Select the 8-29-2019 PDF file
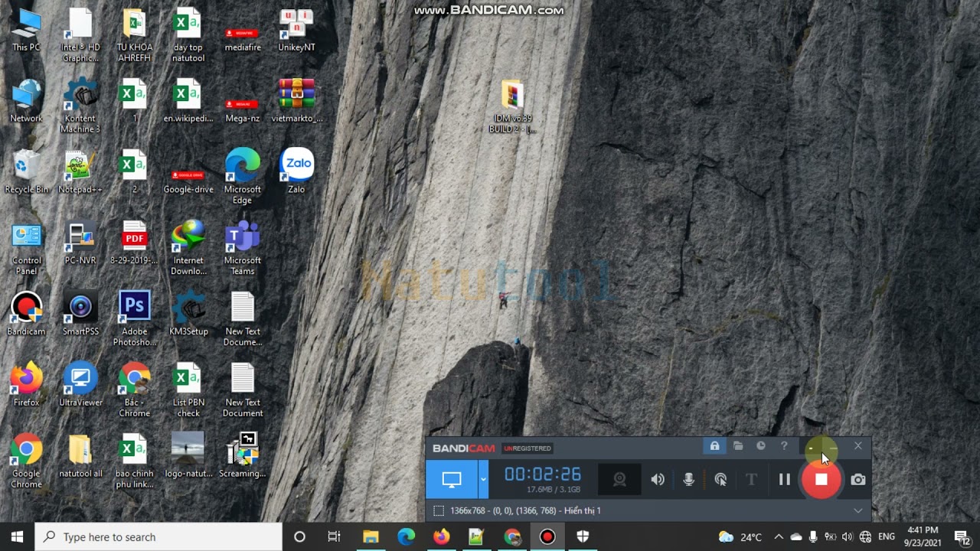This screenshot has height=551, width=980. [x=134, y=243]
